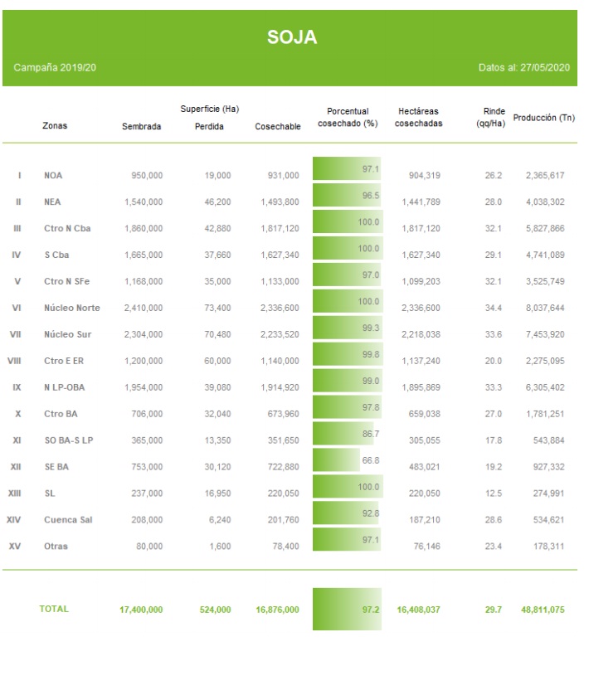
Task: Click the SOJA title in the banner
Action: tap(292, 38)
